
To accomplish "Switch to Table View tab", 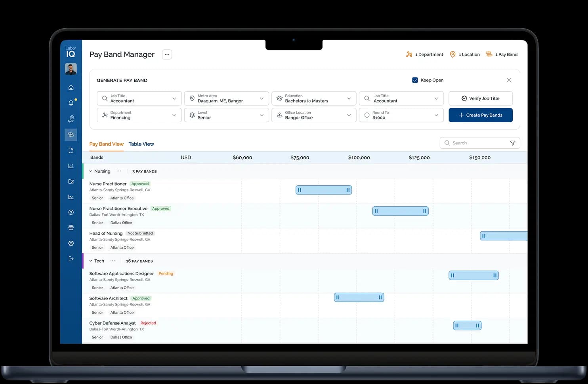I will [x=141, y=144].
